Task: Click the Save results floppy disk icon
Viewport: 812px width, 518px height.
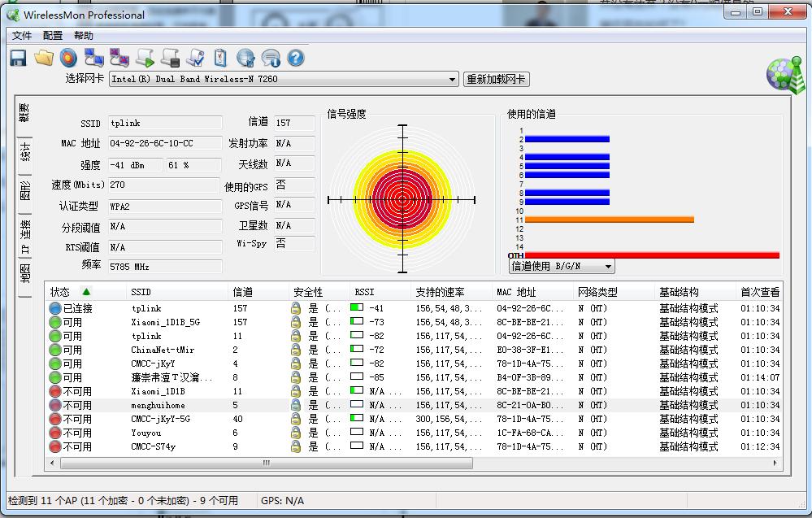Action: click(x=18, y=57)
